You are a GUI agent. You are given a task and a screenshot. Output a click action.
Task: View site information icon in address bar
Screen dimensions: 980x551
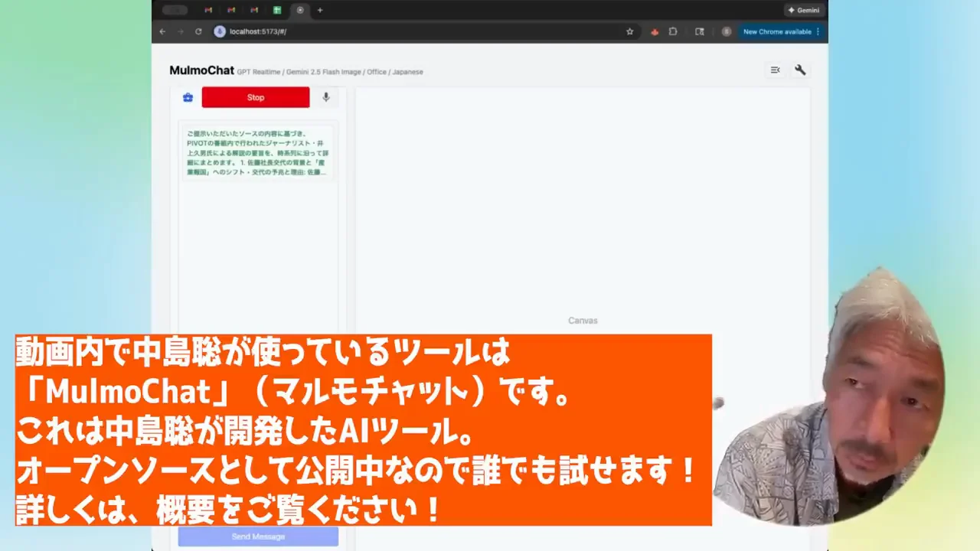pos(220,31)
